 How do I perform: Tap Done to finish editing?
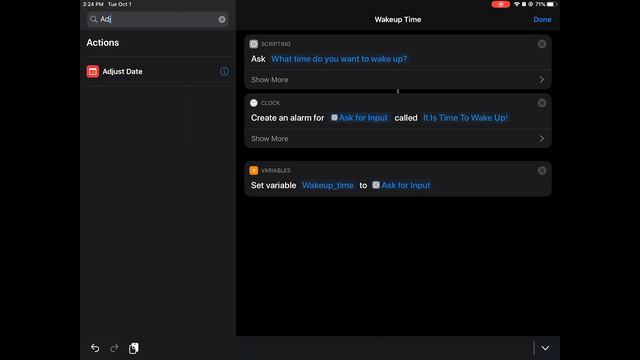542,20
